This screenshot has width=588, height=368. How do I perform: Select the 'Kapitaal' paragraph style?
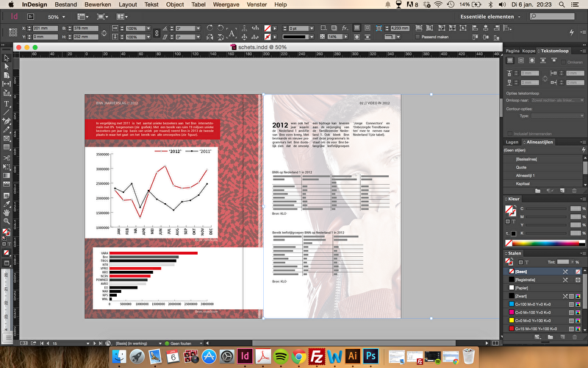(523, 183)
